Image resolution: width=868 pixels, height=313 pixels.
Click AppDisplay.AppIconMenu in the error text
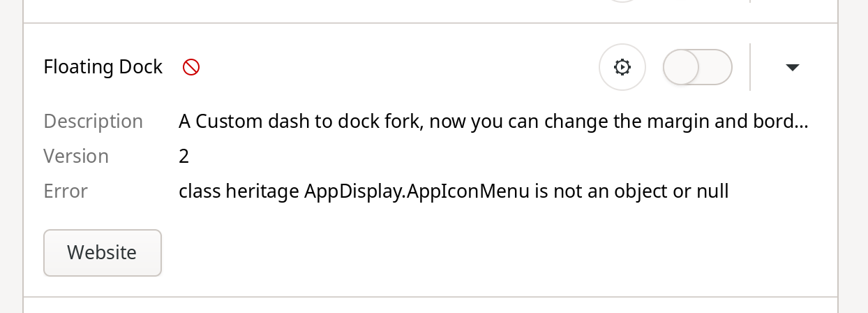click(x=417, y=191)
